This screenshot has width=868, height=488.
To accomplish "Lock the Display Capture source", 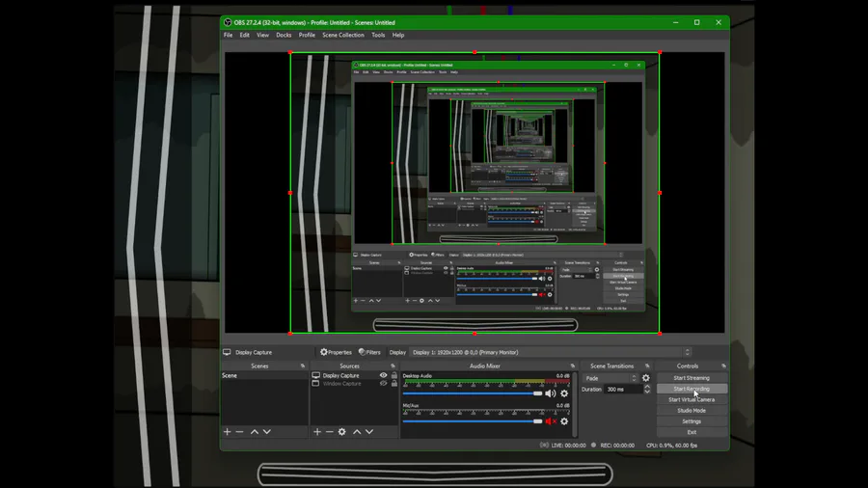I will tap(394, 375).
